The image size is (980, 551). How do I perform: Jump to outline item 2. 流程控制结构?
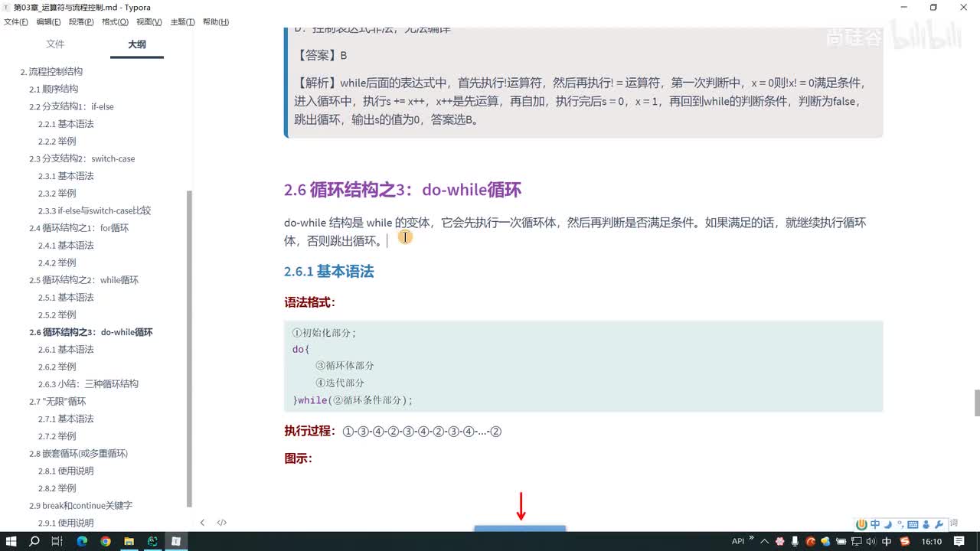[51, 71]
